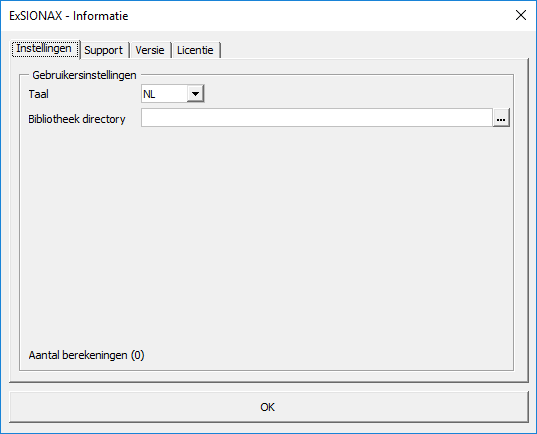537x434 pixels.
Task: Expand the Taal language dropdown arrow
Action: 196,94
